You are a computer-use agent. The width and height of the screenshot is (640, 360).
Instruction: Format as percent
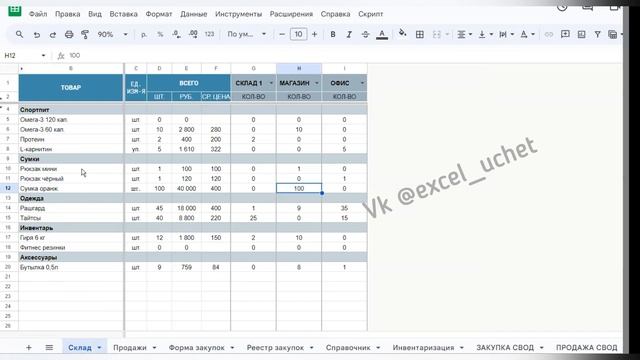pyautogui.click(x=160, y=35)
